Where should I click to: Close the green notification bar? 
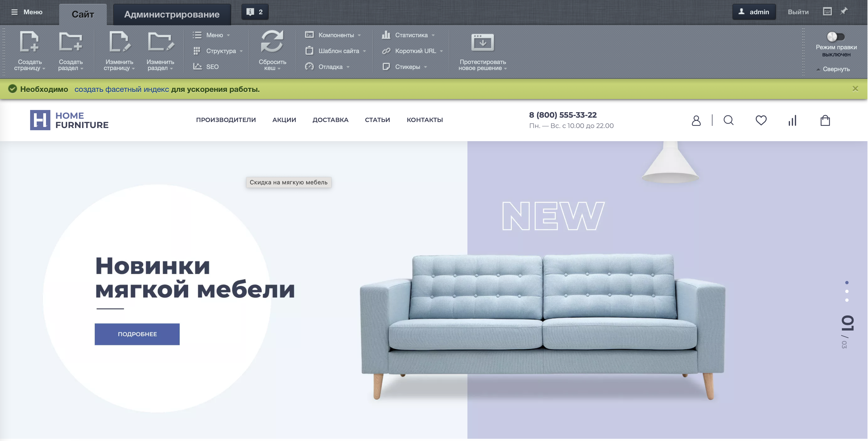(855, 89)
